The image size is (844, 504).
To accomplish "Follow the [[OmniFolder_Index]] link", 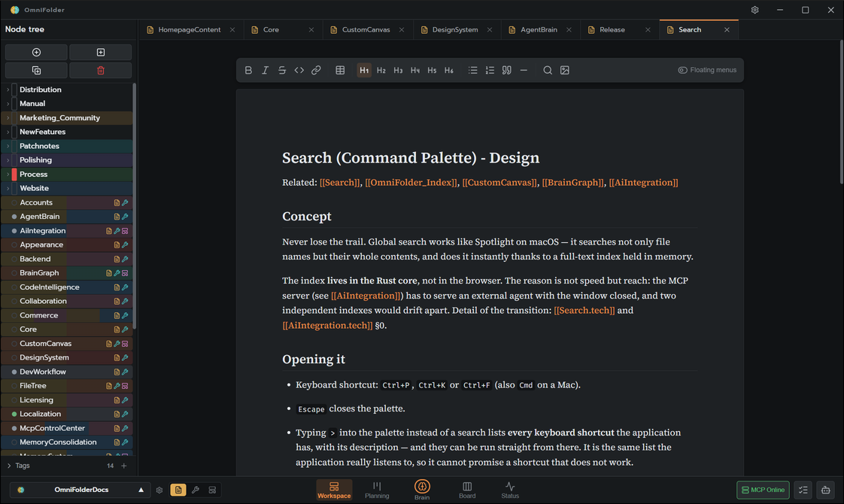I will (x=411, y=183).
